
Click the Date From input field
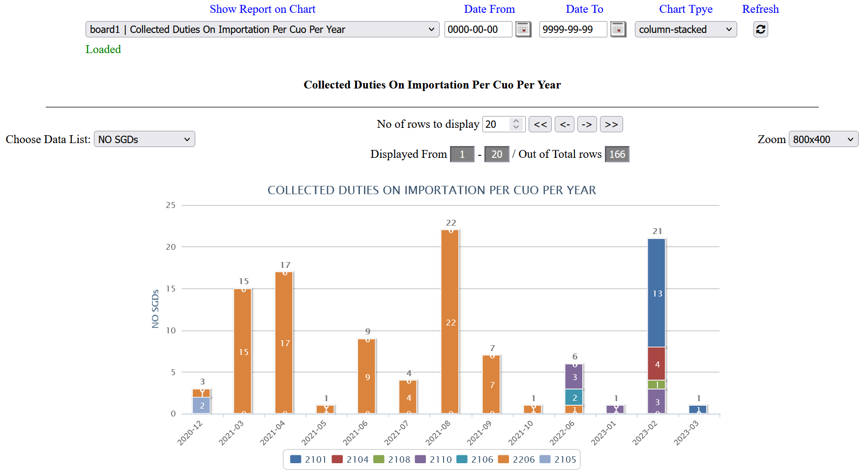[478, 30]
